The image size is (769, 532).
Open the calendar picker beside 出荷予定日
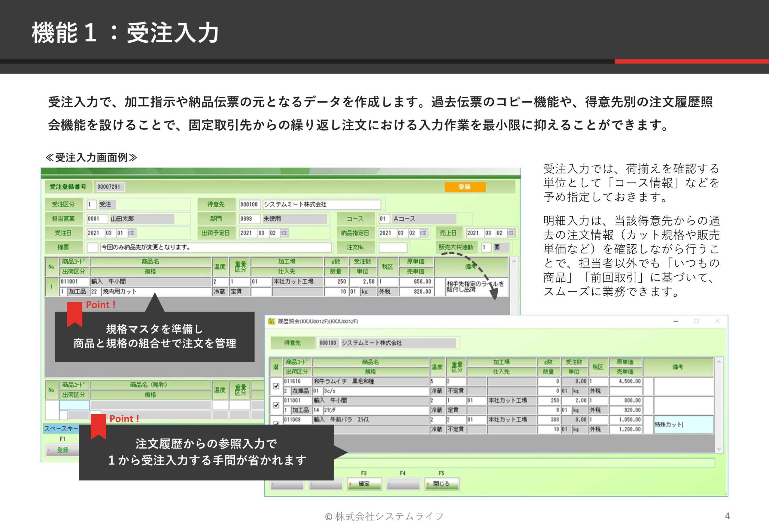pos(284,233)
